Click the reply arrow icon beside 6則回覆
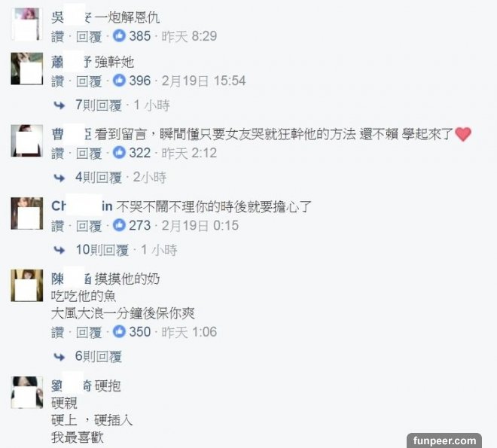The height and width of the screenshot is (448, 497). click(59, 357)
